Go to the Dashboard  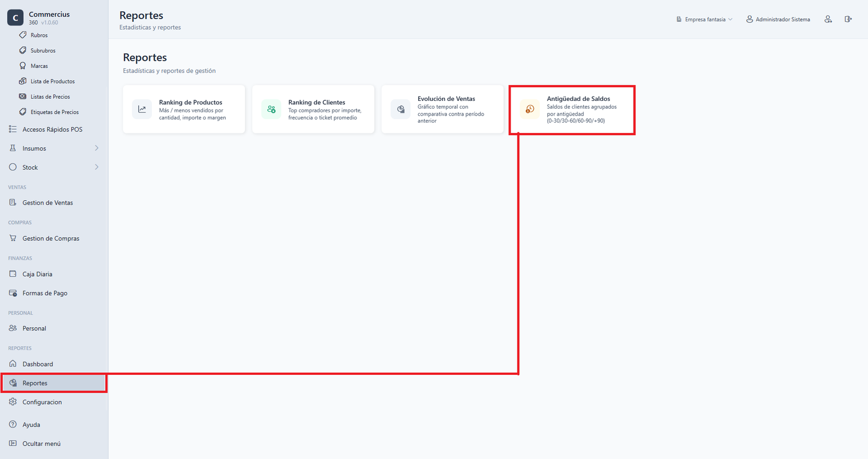38,364
